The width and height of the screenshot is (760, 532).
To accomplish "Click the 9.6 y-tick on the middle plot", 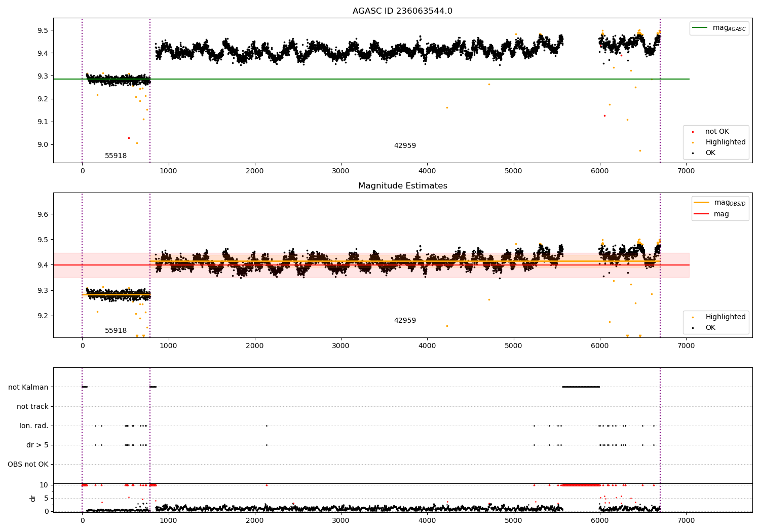I will point(43,214).
